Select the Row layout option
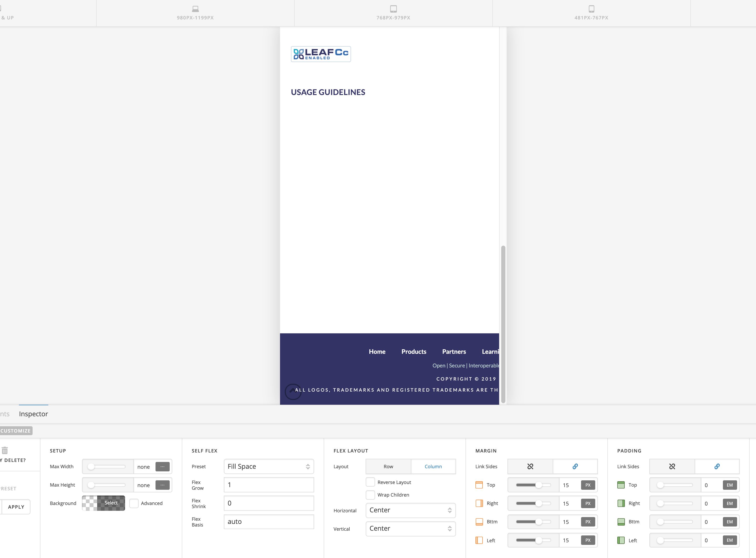 tap(388, 466)
